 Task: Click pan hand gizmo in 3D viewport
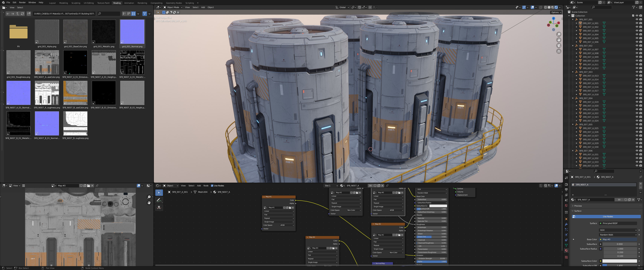click(x=559, y=40)
